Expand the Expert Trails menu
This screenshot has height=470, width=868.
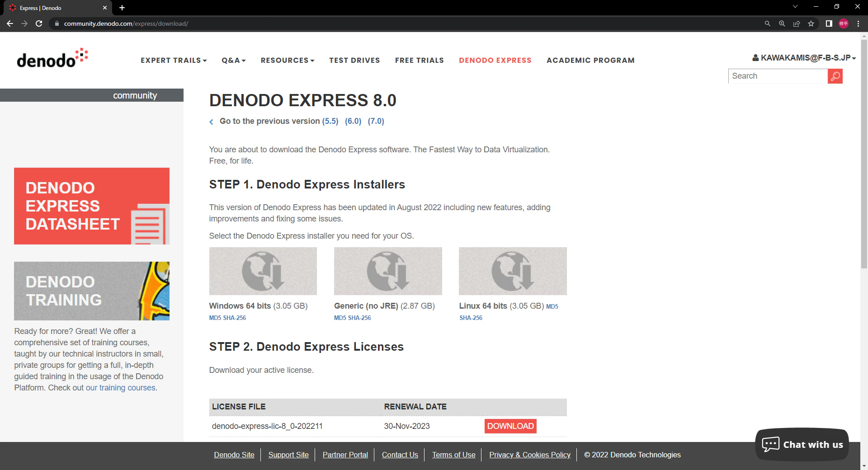click(x=174, y=61)
